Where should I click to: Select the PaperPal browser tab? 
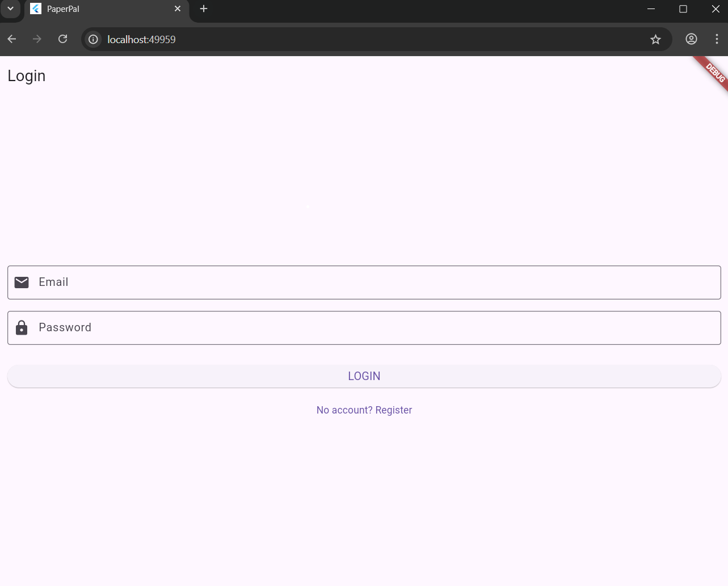pos(102,9)
